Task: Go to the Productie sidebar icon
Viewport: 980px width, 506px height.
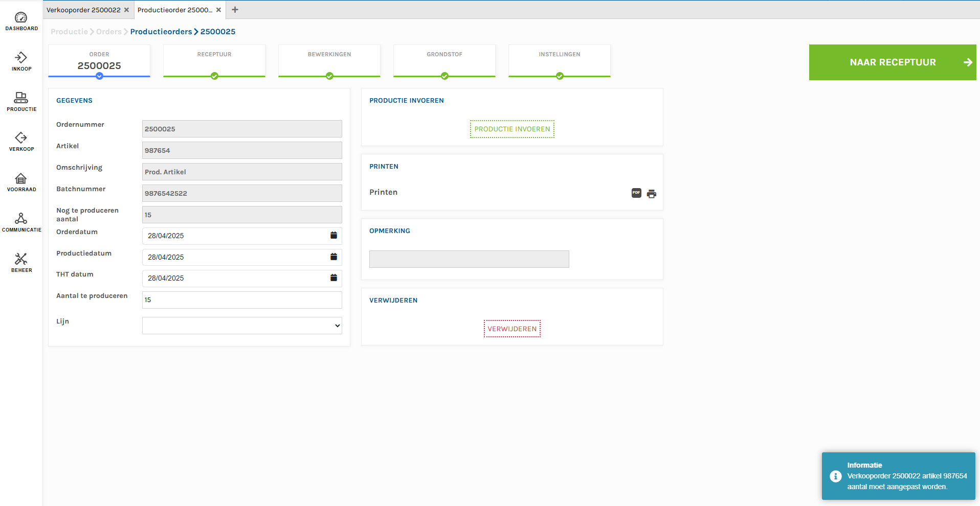Action: (21, 101)
